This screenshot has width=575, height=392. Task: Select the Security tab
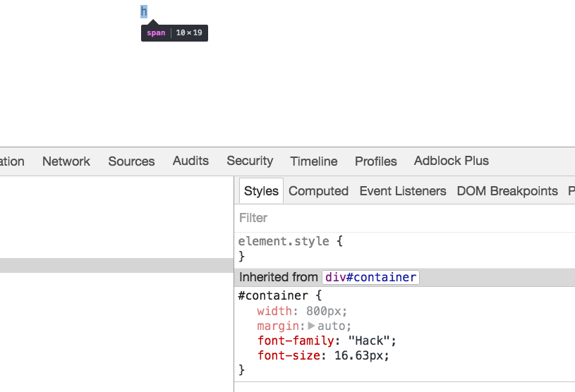(250, 161)
